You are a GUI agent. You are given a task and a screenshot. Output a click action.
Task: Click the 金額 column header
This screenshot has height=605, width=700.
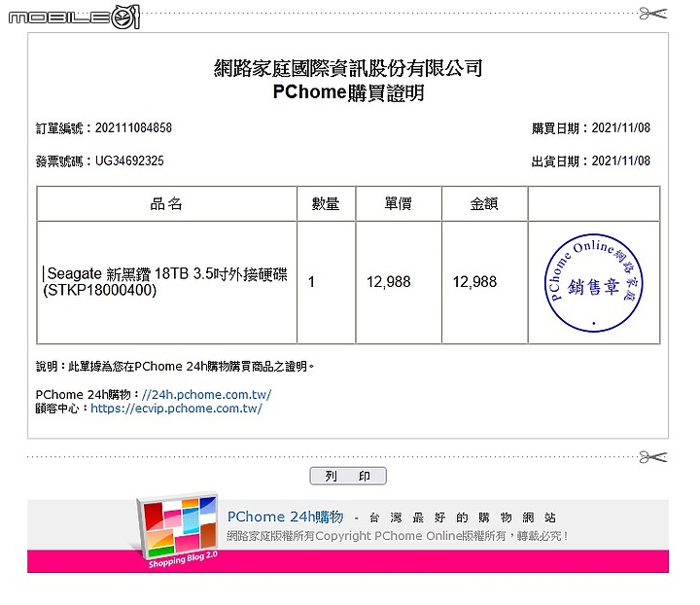[x=484, y=203]
